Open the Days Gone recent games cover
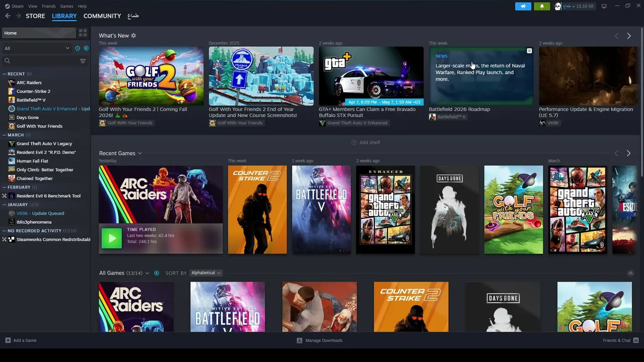 point(450,210)
